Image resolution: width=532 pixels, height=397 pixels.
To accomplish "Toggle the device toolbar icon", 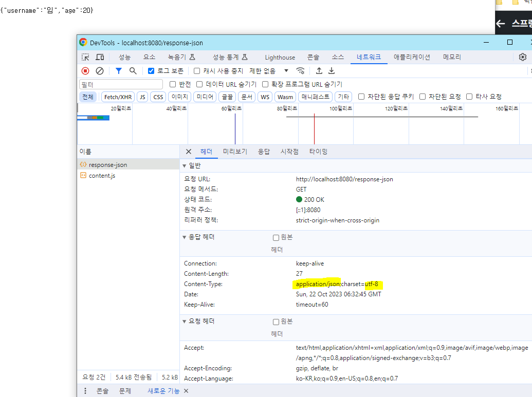I will pos(100,58).
